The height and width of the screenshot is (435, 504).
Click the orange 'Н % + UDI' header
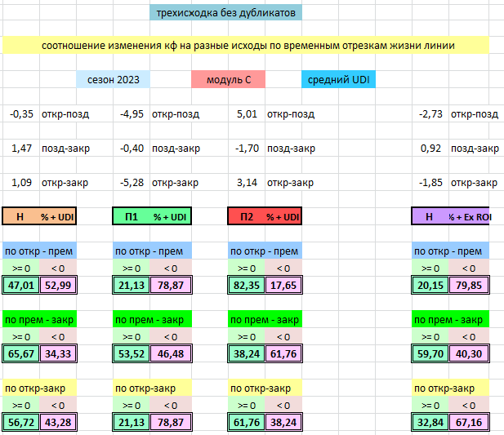coord(39,216)
